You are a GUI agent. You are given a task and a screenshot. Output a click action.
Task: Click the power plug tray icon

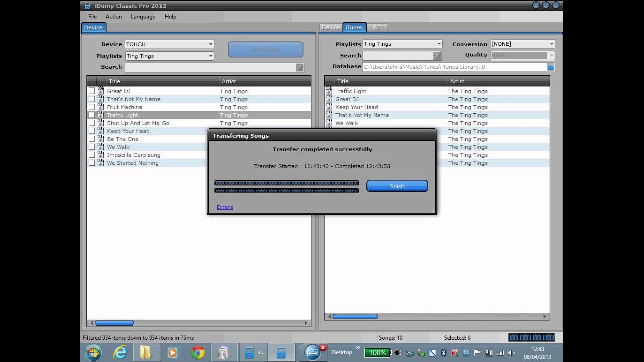pyautogui.click(x=397, y=353)
